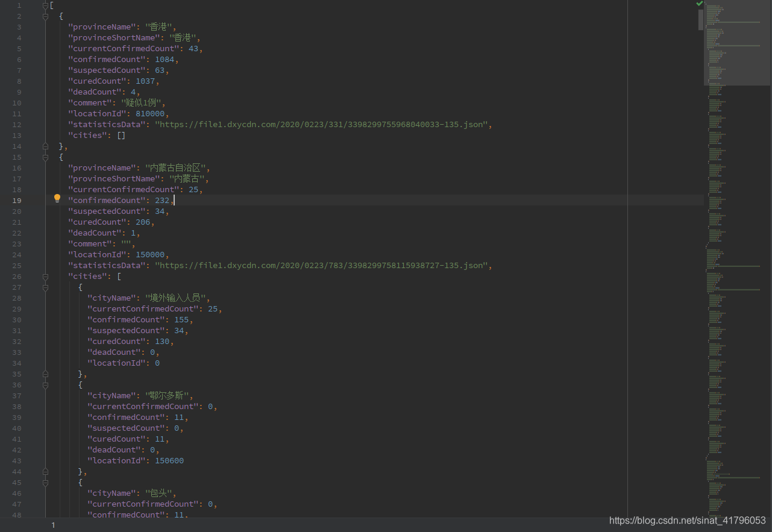Click the currentConfirmedCount value 43
Image resolution: width=772 pixels, height=532 pixels.
point(193,49)
